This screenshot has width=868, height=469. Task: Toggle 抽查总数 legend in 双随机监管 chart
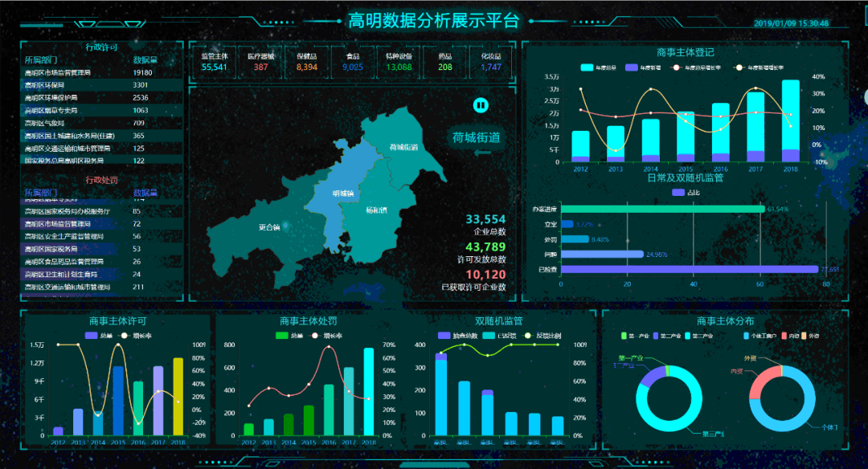(455, 335)
